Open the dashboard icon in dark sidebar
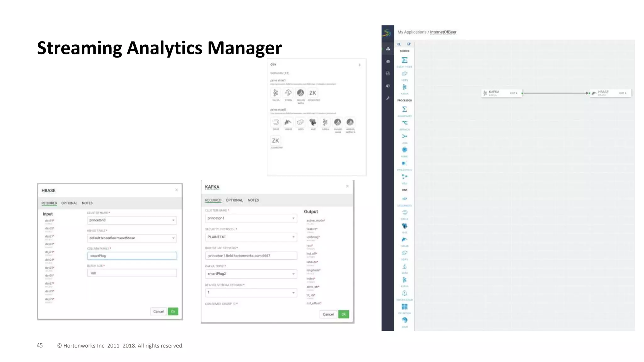644x362 pixels. point(388,61)
